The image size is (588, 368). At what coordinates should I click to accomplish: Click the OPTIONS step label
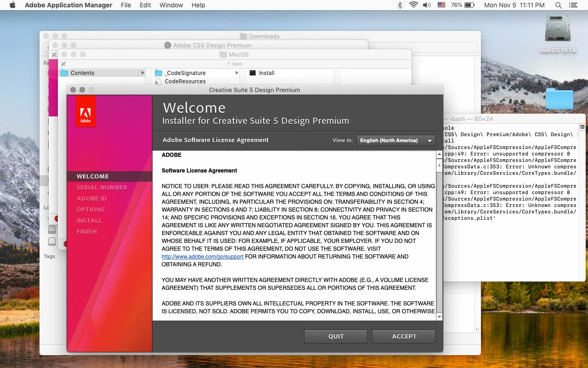coord(90,209)
